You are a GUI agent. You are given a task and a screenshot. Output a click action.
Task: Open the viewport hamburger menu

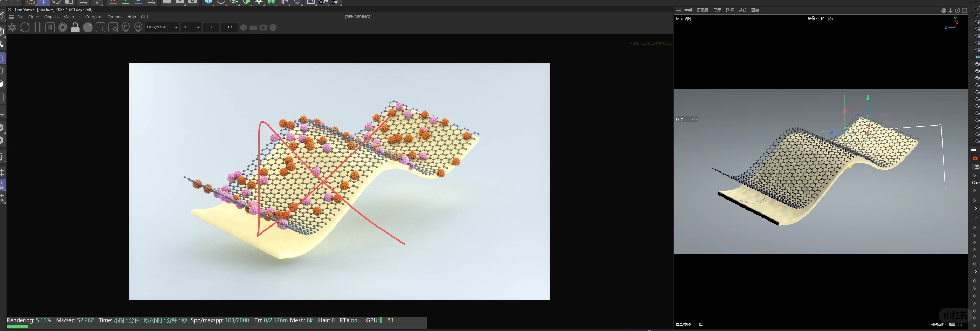click(x=678, y=10)
